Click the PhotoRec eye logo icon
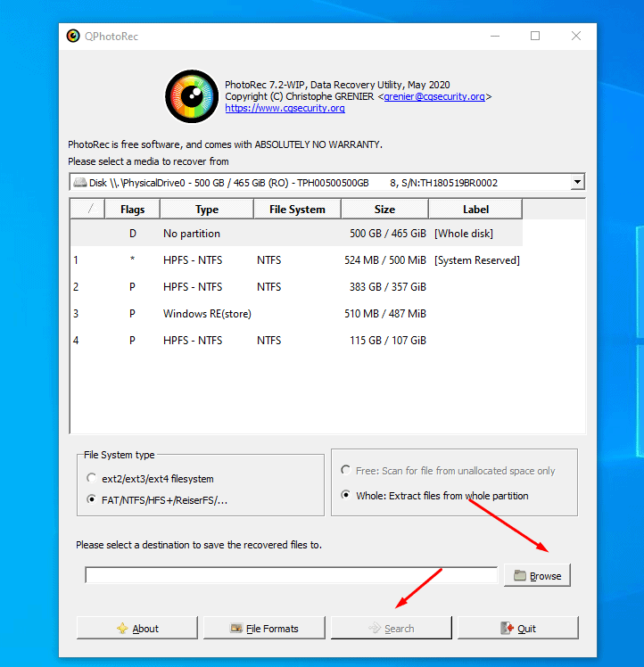Screen dimensions: 644x667 pos(192,95)
